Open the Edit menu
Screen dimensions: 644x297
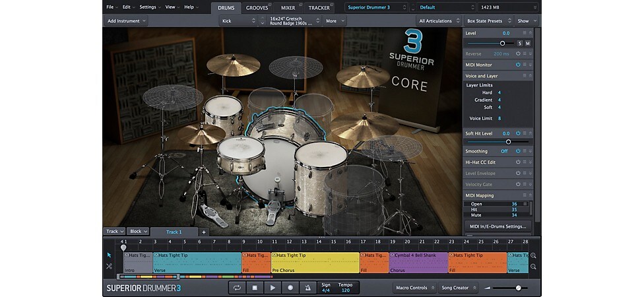(128, 7)
